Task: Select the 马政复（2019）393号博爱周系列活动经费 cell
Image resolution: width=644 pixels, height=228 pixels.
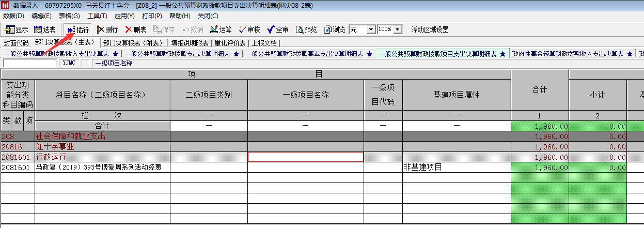Action: click(x=102, y=168)
